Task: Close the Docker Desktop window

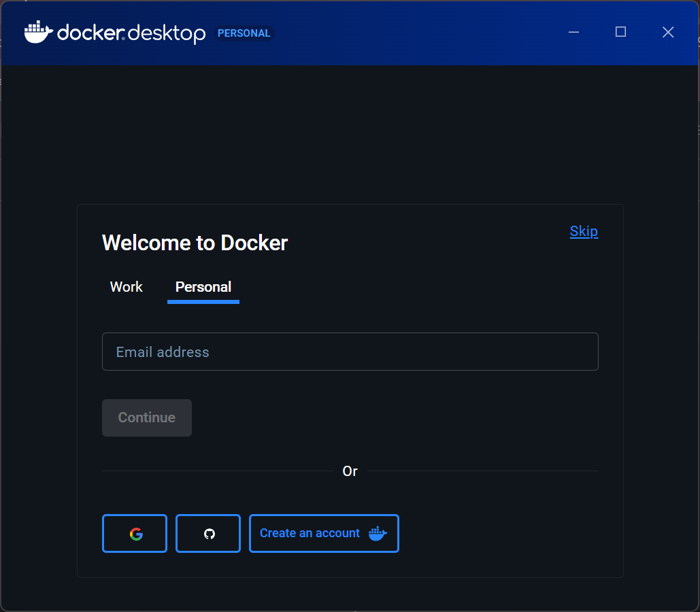Action: click(668, 32)
